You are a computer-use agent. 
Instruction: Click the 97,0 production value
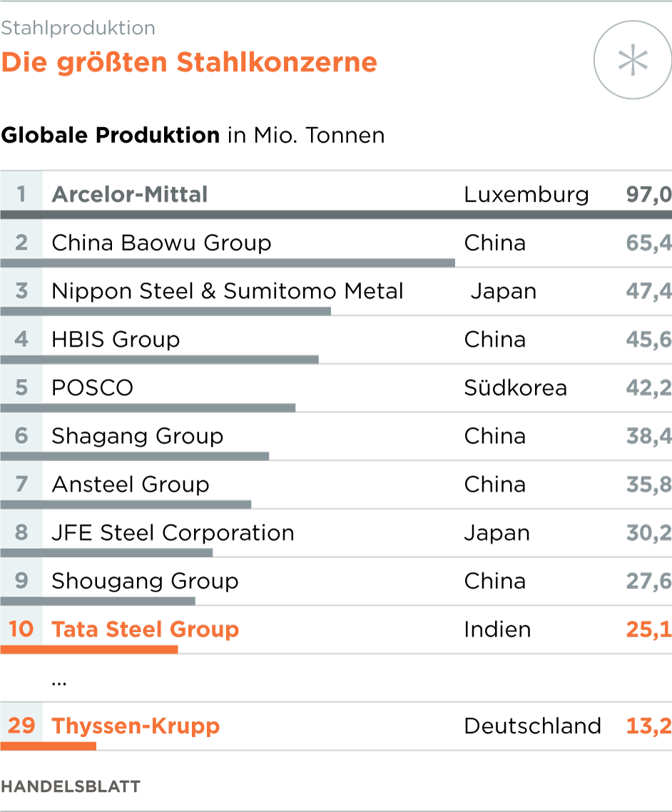[x=648, y=194]
